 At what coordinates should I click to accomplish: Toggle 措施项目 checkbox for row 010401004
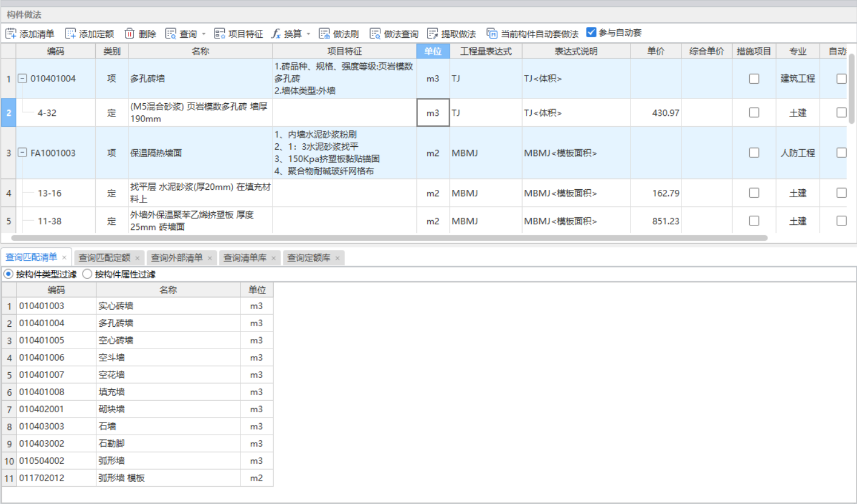(754, 79)
